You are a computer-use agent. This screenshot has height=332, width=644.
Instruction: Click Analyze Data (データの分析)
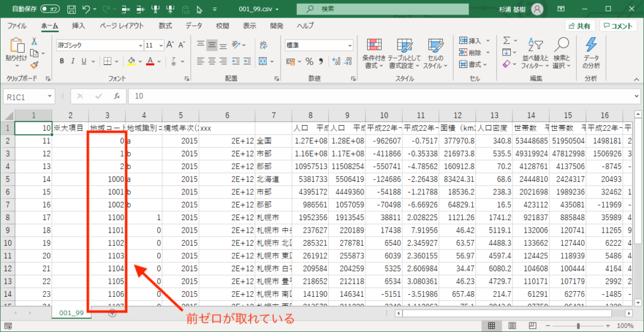click(x=591, y=53)
